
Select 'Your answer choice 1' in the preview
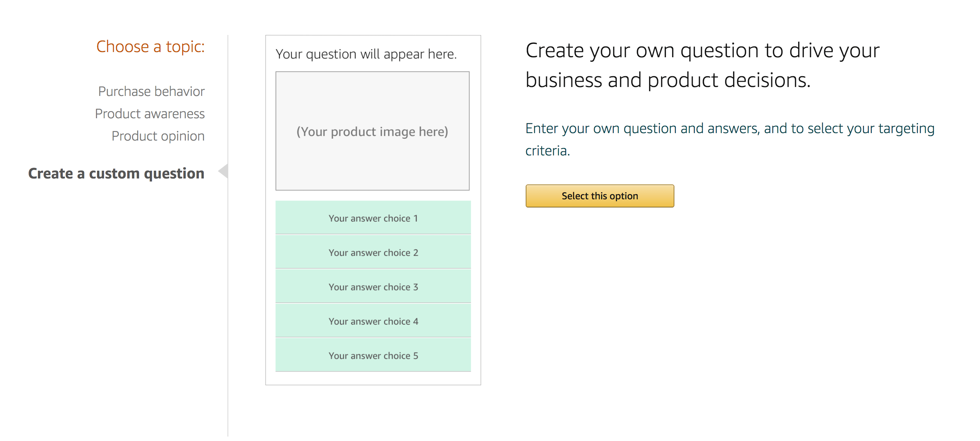click(373, 218)
